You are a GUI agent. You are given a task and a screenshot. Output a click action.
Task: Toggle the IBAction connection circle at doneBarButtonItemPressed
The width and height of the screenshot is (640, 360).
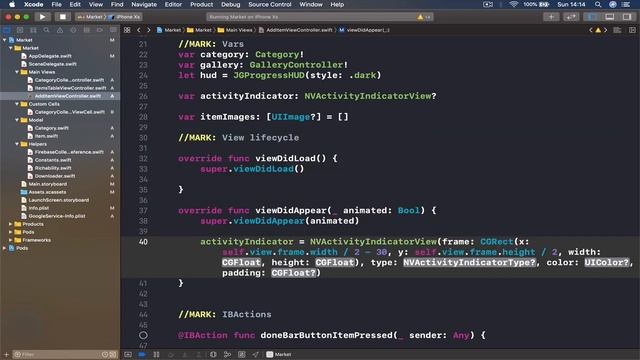pyautogui.click(x=143, y=335)
